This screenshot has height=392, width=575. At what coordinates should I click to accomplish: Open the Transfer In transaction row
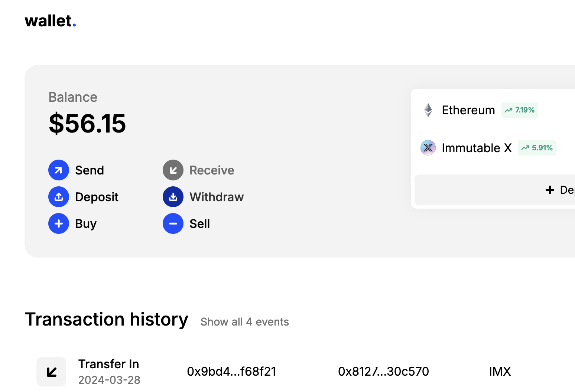pos(108,372)
